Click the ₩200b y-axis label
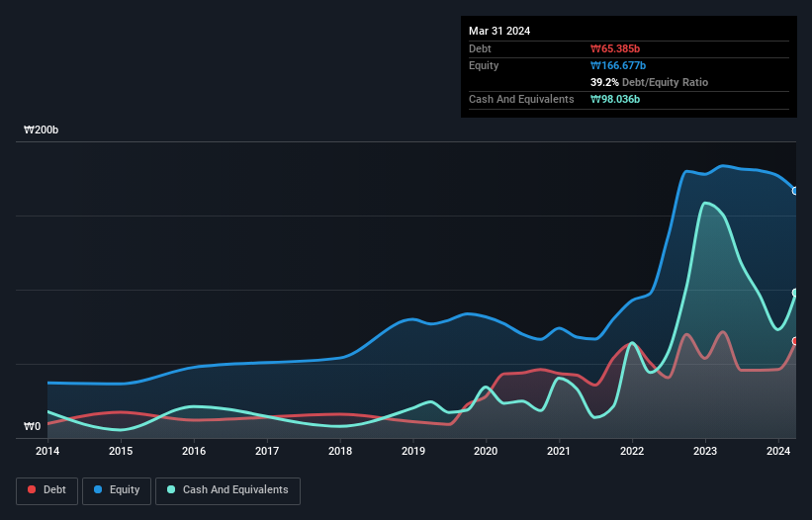812x520 pixels. (x=41, y=130)
